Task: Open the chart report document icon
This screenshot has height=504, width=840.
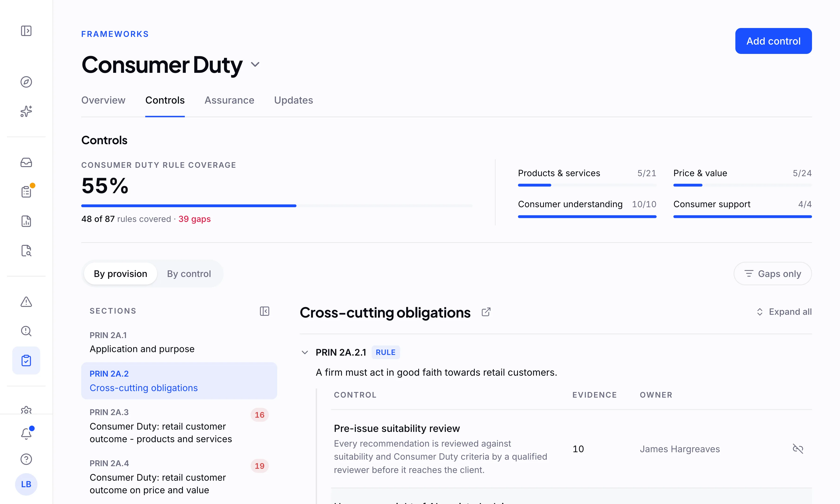Action: click(x=26, y=221)
